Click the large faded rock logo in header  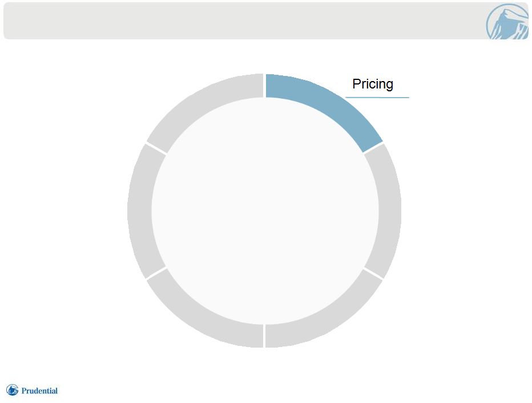[507, 21]
